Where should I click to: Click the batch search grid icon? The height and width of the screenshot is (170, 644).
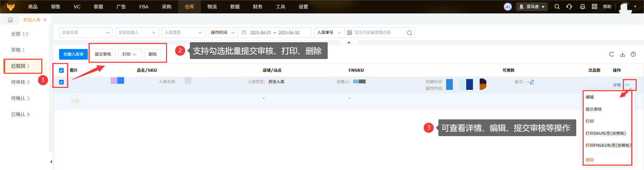(350, 33)
